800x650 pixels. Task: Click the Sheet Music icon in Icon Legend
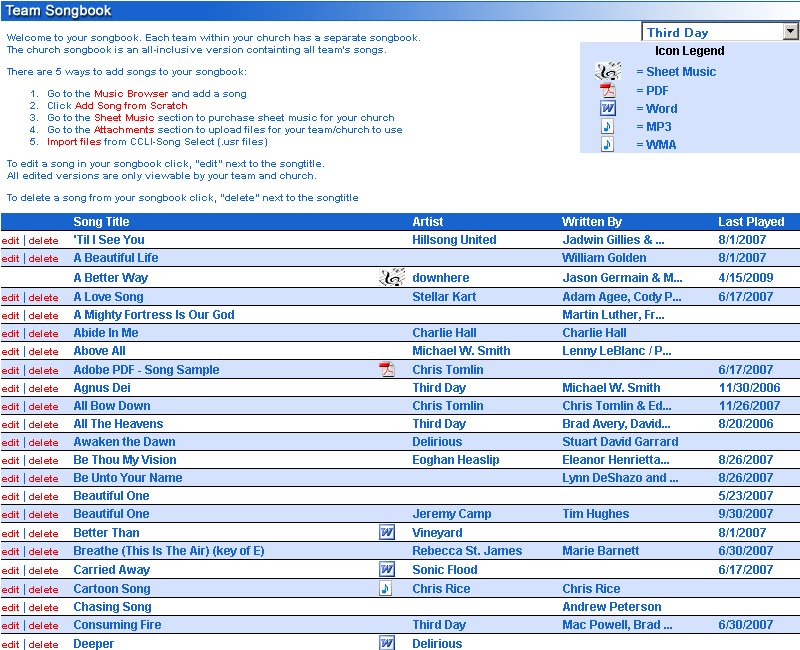(x=607, y=72)
